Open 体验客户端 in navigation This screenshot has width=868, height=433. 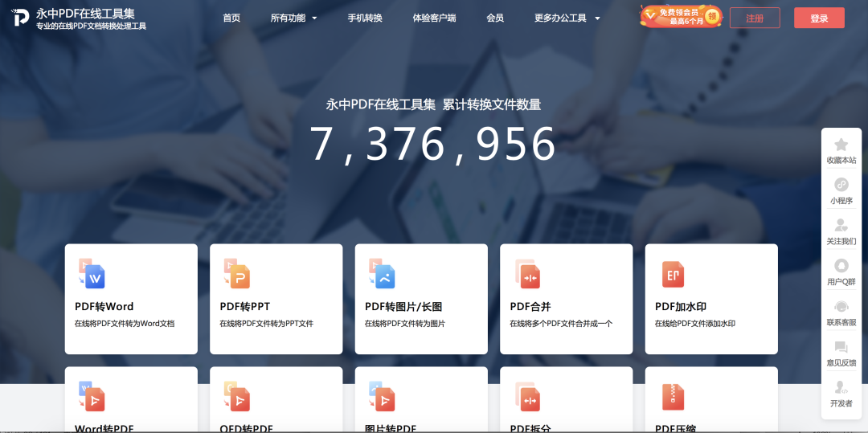click(x=434, y=18)
